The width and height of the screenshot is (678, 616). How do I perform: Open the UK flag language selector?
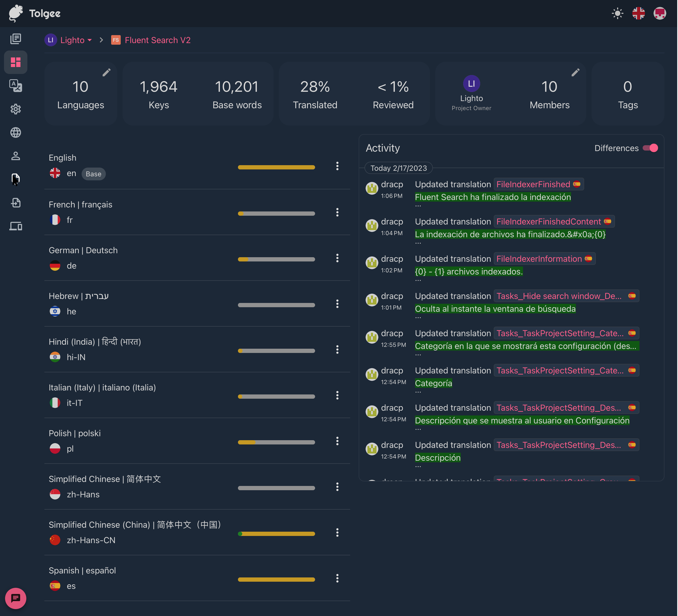(x=638, y=14)
